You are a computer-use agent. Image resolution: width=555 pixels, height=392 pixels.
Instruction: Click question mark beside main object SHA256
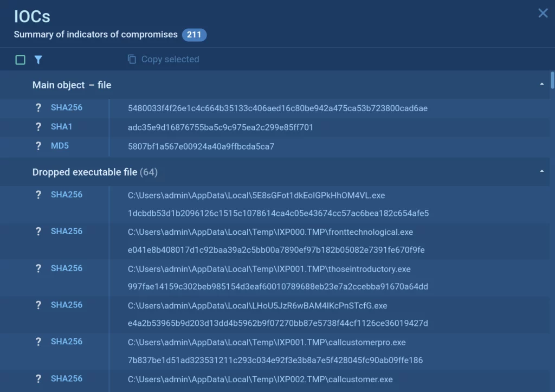(x=38, y=108)
